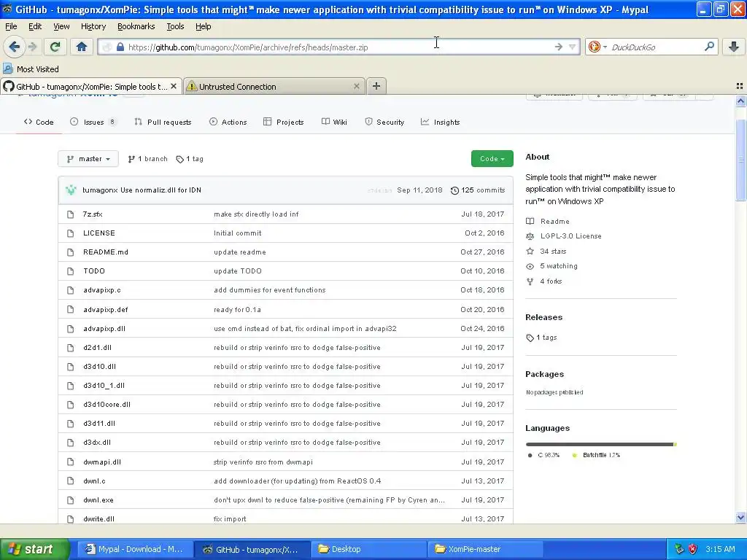Viewport: 747px width, 560px height.
Task: Open the TODO file
Action: (x=94, y=271)
